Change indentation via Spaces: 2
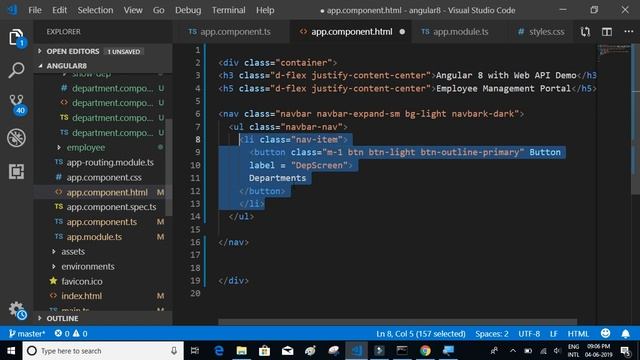The image size is (640, 360). [x=491, y=333]
